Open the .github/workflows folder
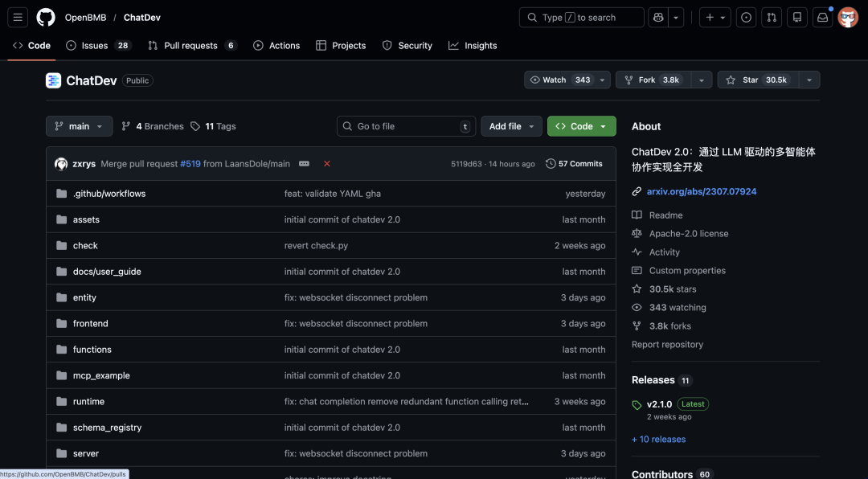The height and width of the screenshot is (479, 868). [x=109, y=194]
